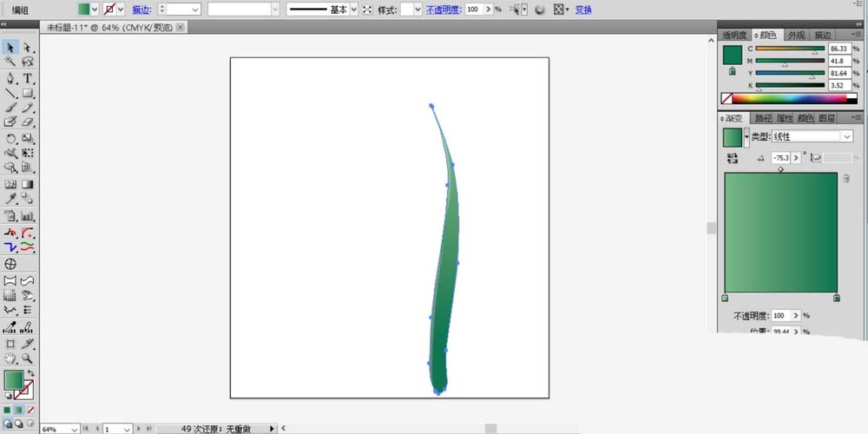This screenshot has height=434, width=868.
Task: Select the Pencil tool
Action: tap(28, 108)
